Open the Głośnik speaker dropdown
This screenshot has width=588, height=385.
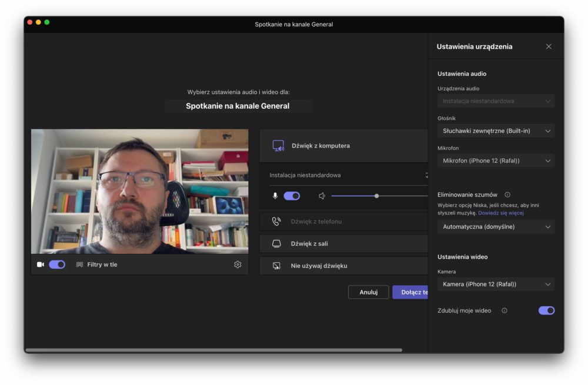[x=496, y=131]
